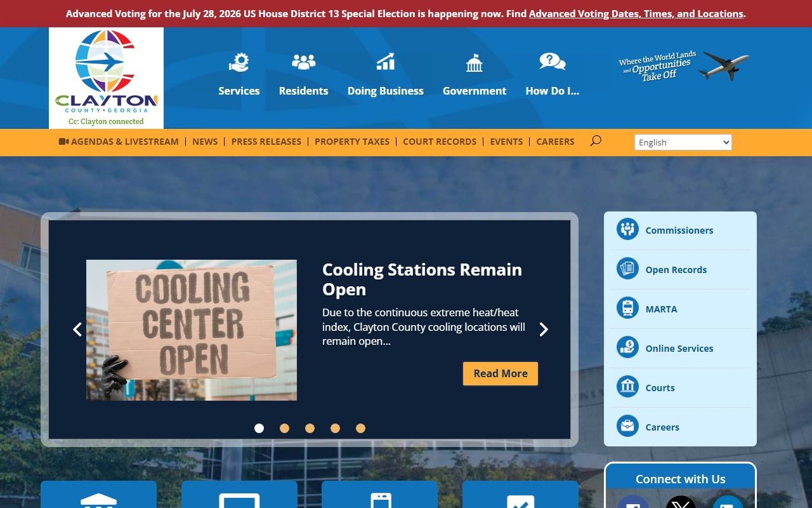Click the Online Services round icon
This screenshot has width=812, height=508.
coord(627,347)
